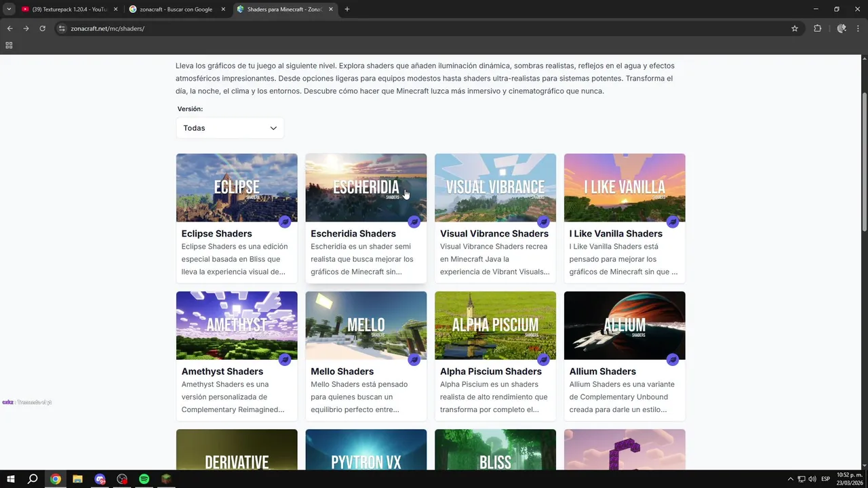Open the Mello Shaders title link

tap(342, 371)
